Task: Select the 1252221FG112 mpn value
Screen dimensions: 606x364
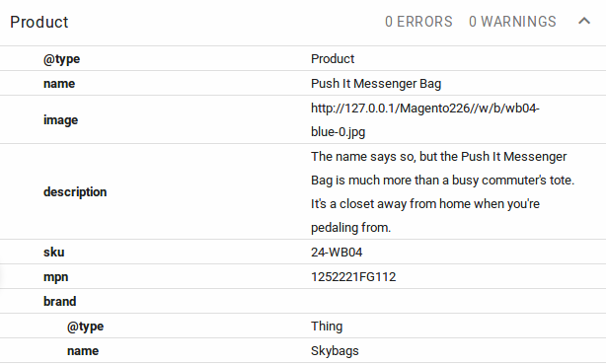Action: 353,277
